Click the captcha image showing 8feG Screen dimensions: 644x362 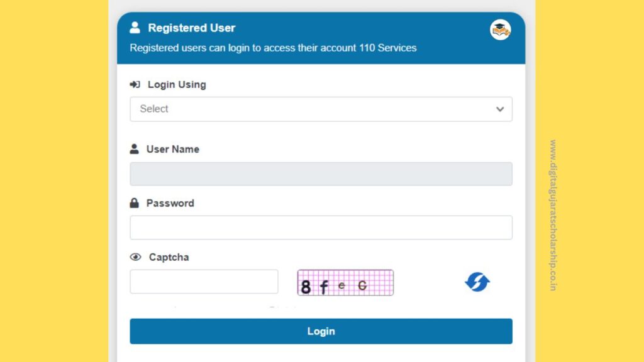coord(345,282)
